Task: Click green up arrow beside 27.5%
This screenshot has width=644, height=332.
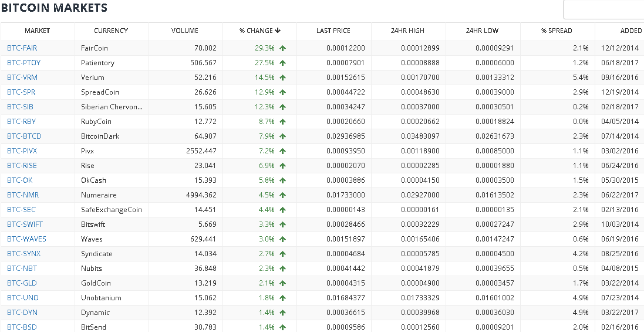Action: (282, 63)
